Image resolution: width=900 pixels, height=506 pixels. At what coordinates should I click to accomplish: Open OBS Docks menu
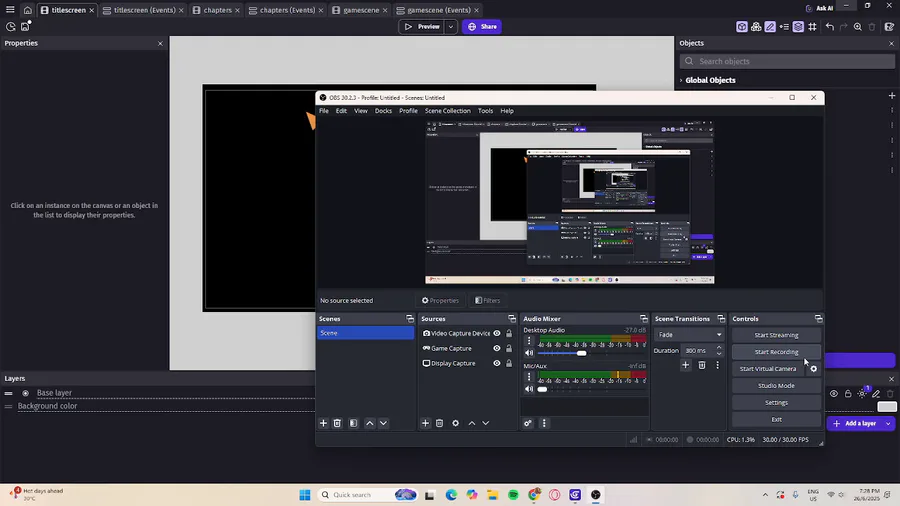pyautogui.click(x=383, y=111)
